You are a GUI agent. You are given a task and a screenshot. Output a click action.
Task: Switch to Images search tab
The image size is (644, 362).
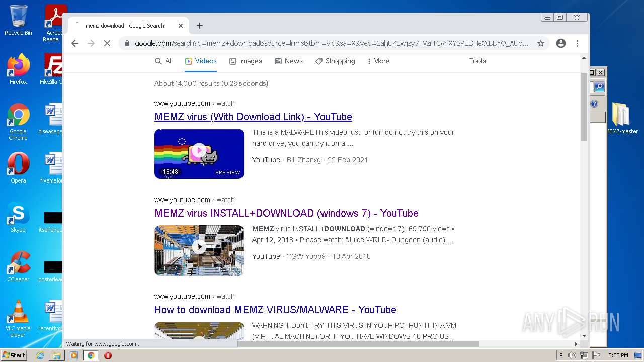point(246,61)
